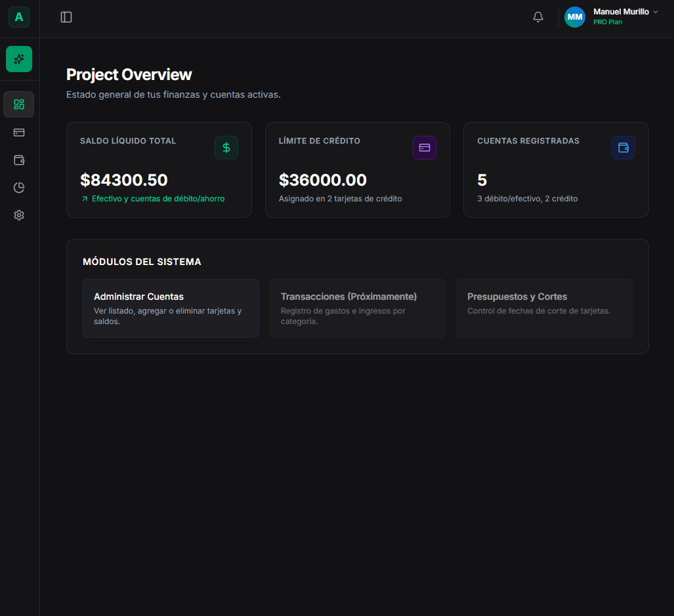Open the notifications bell

coord(537,17)
